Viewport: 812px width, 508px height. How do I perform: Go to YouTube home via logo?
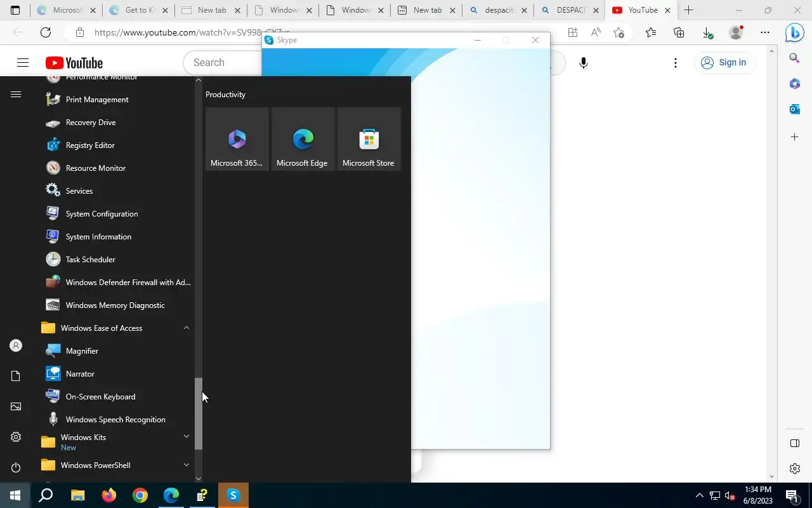tap(74, 63)
